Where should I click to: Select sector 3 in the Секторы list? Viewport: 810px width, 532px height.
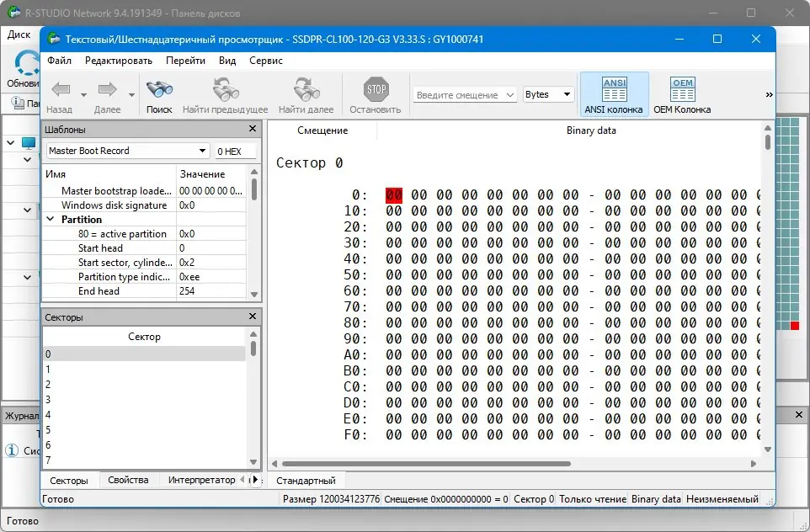click(x=144, y=399)
